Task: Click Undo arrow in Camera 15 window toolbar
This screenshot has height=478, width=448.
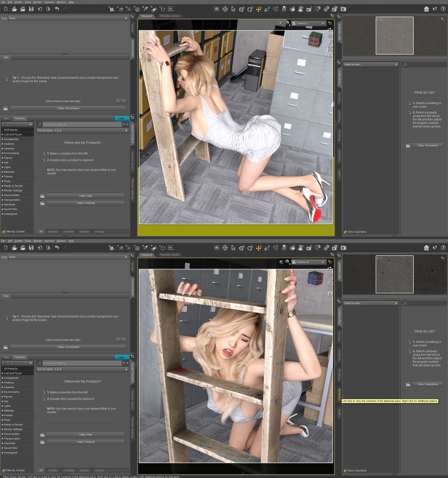Action: [57, 248]
